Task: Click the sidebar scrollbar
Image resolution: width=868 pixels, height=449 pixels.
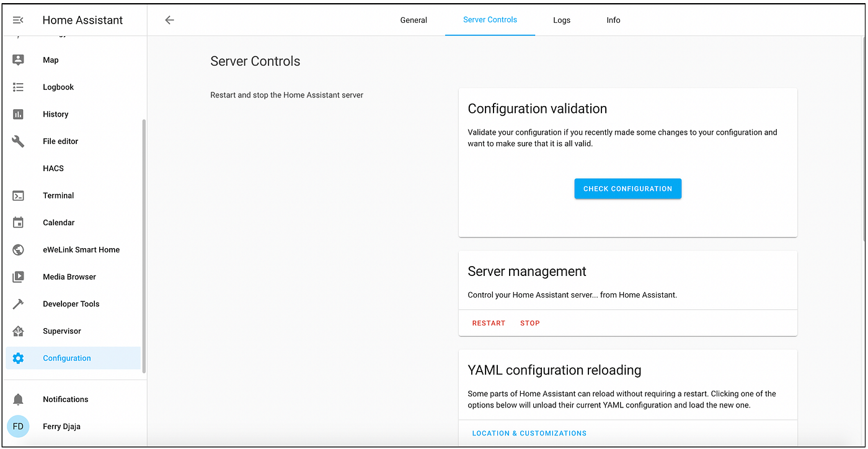Action: point(144,246)
